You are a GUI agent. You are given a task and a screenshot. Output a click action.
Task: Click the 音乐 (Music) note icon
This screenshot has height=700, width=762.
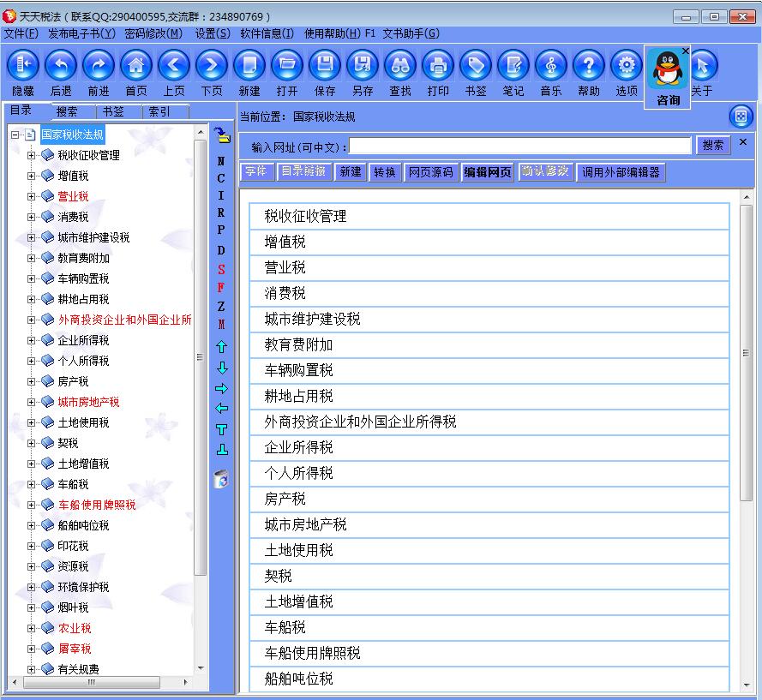[x=551, y=66]
